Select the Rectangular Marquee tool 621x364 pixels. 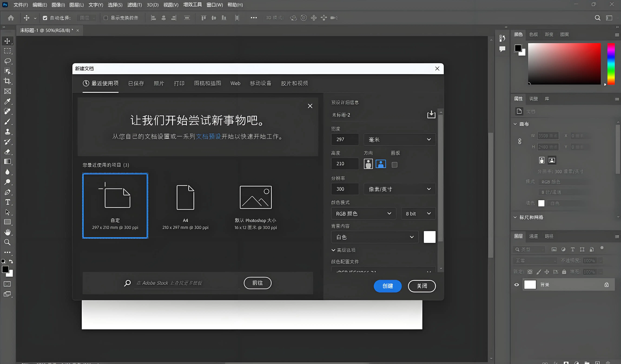[x=7, y=51]
